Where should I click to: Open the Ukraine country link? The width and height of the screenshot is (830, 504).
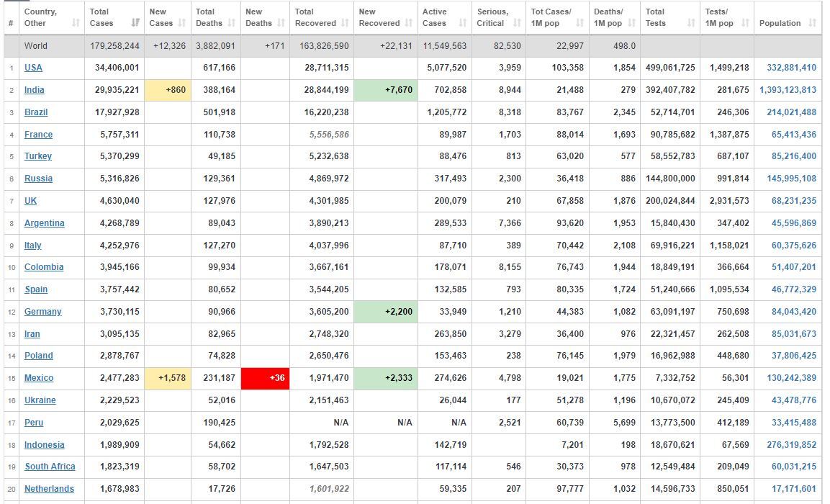coord(40,399)
